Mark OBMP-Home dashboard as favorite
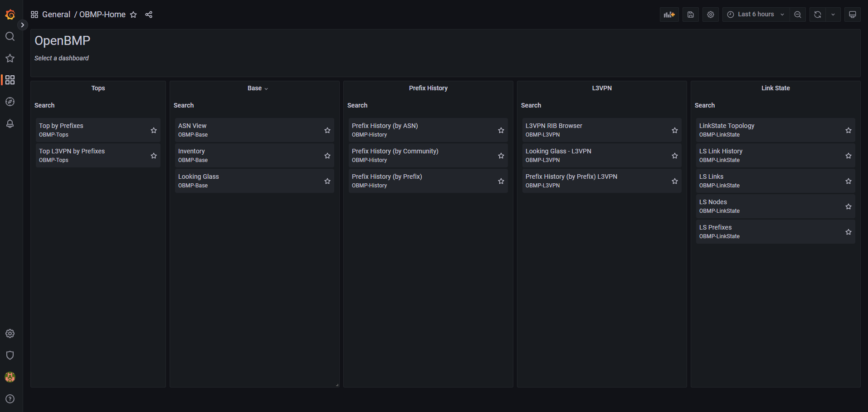This screenshot has width=868, height=412. coord(133,15)
